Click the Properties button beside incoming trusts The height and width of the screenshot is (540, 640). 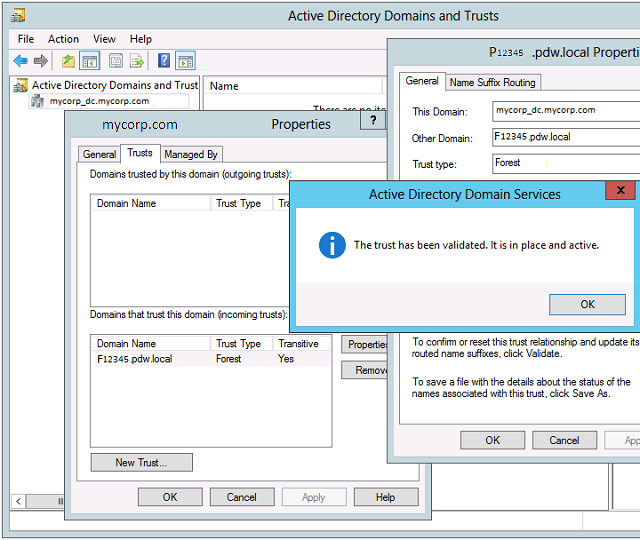pos(364,344)
